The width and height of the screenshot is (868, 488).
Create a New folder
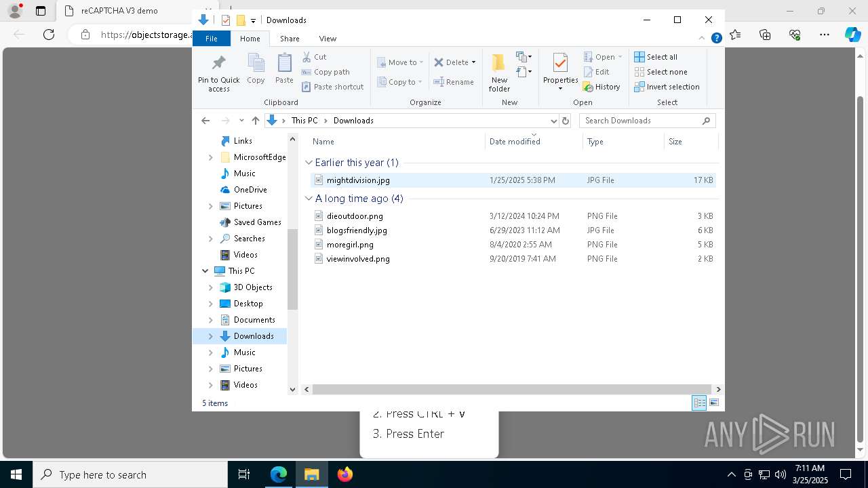tap(499, 73)
